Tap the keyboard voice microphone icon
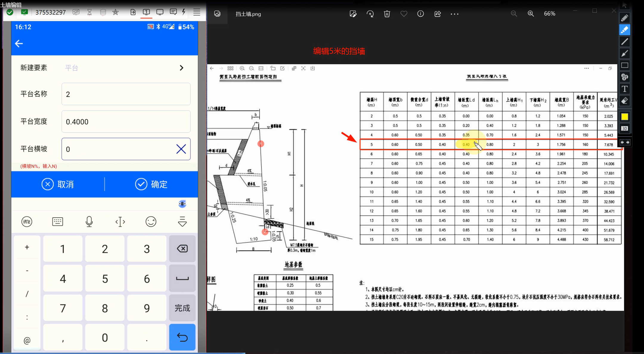644x354 pixels. [89, 222]
